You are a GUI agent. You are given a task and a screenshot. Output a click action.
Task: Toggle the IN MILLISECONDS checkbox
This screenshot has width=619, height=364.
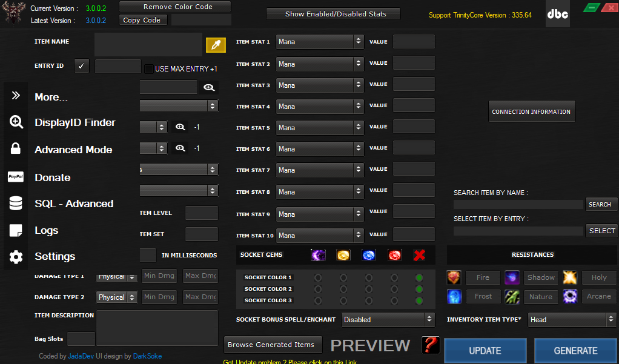147,255
